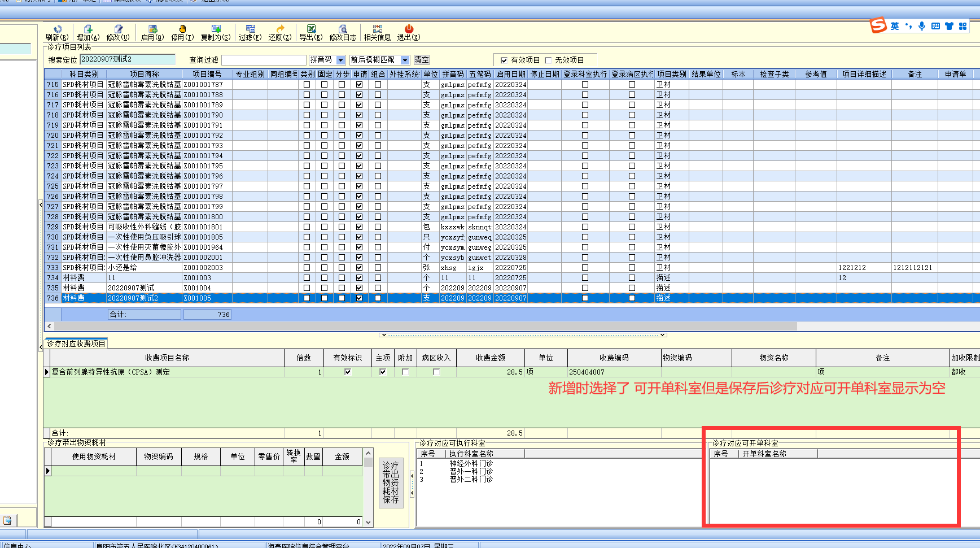Click the Sogou input microphone icon
Viewport: 980px width, 548px height.
point(921,26)
